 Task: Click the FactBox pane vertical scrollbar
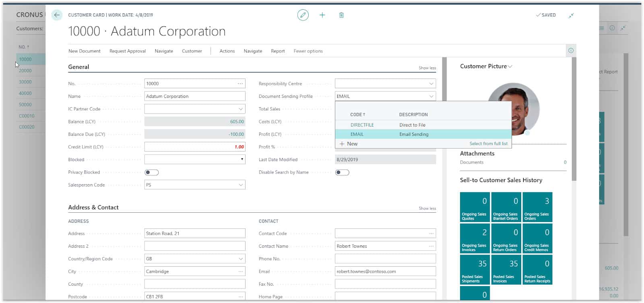pyautogui.click(x=574, y=119)
